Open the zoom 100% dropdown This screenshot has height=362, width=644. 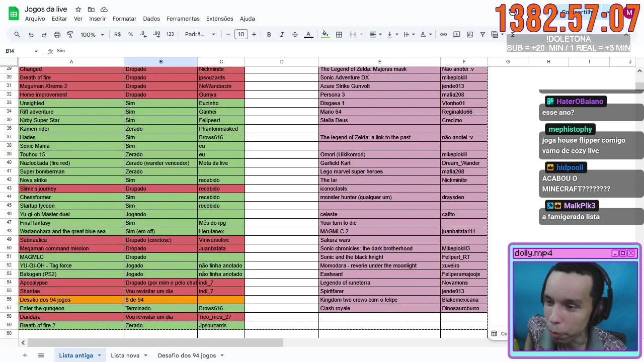tap(93, 35)
